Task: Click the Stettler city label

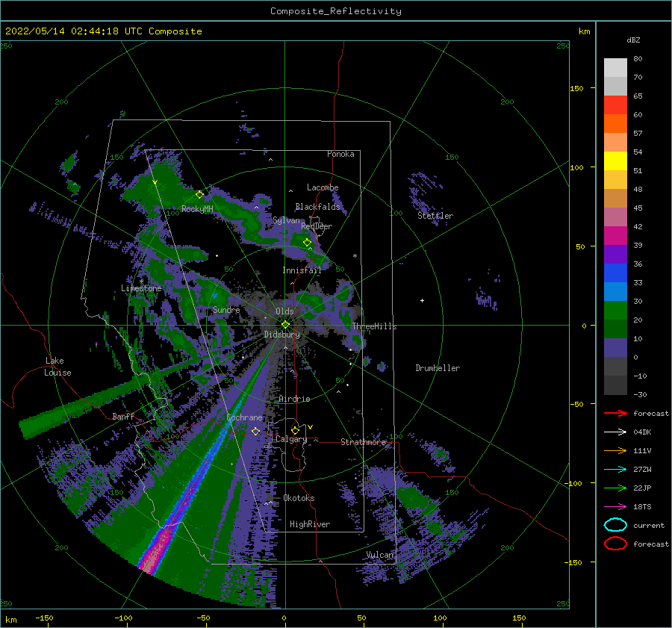Action: tap(435, 216)
